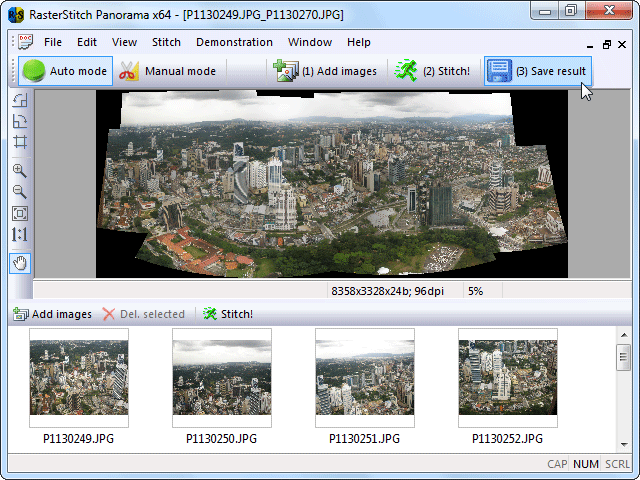Screen dimensions: 640x480
Task: Open the Stitch menu
Action: [x=166, y=43]
